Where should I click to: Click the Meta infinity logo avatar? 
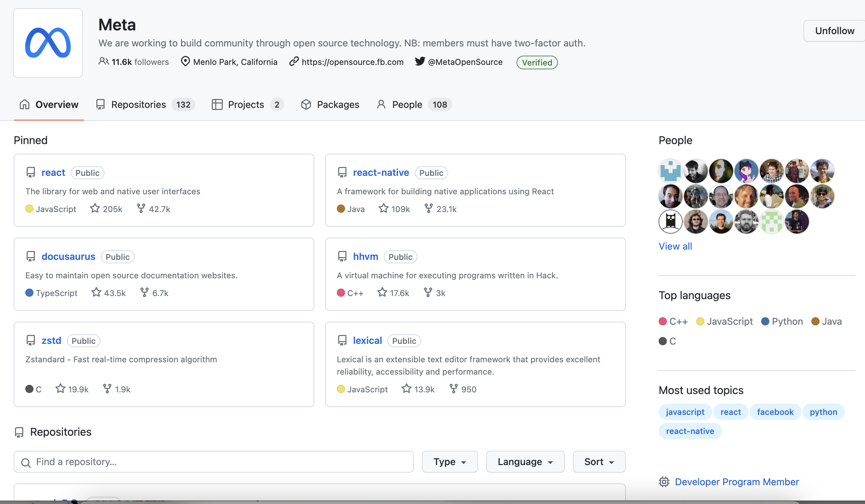tap(48, 43)
